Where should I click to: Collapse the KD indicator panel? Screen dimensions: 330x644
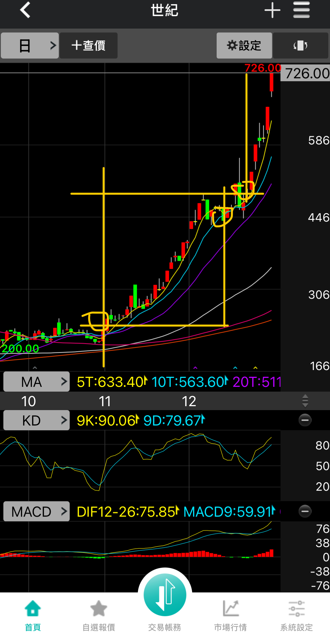click(x=305, y=420)
